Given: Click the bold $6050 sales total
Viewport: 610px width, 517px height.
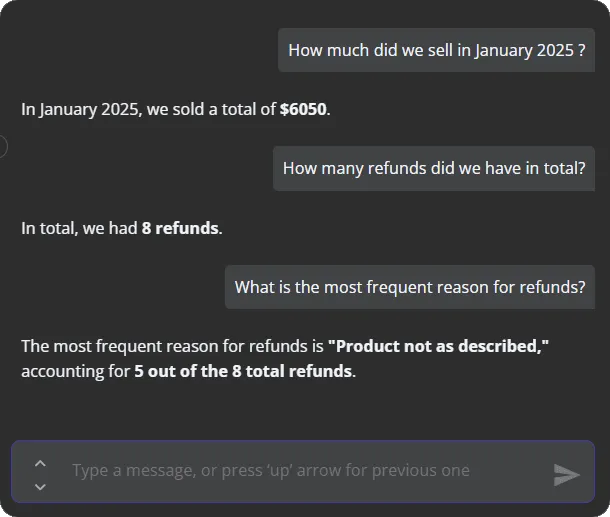Looking at the screenshot, I should point(303,109).
